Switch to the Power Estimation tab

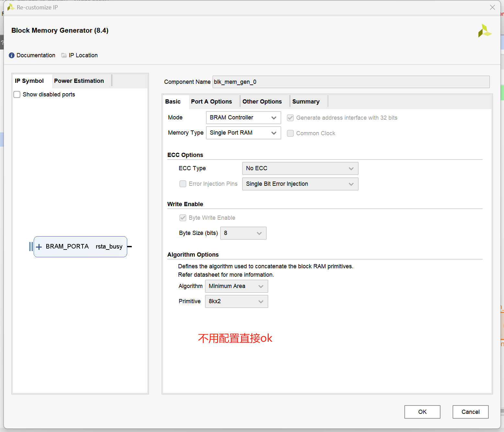[x=79, y=81]
